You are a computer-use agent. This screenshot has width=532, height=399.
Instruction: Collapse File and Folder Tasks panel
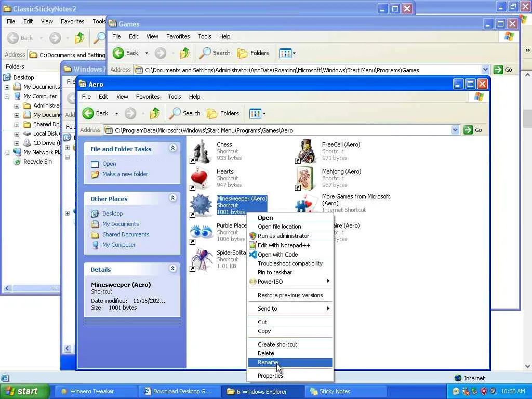pyautogui.click(x=172, y=148)
